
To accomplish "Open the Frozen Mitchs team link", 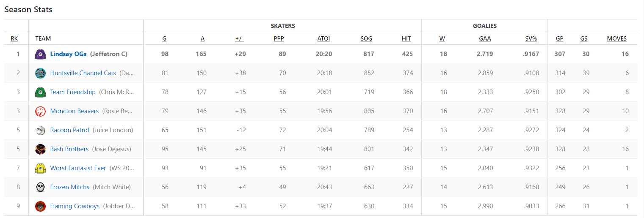I will (x=69, y=187).
